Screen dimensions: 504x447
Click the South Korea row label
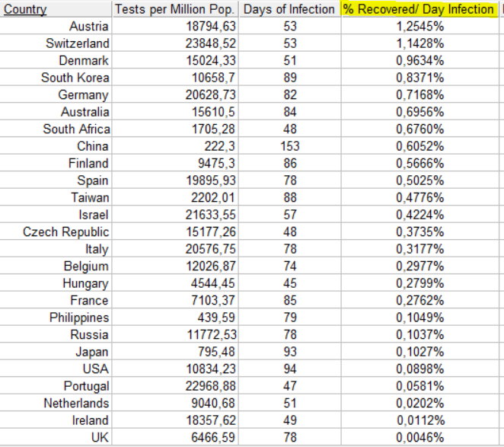click(75, 78)
